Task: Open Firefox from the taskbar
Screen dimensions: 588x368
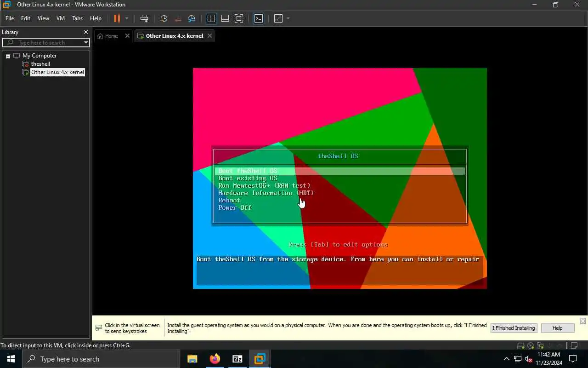Action: pyautogui.click(x=215, y=359)
